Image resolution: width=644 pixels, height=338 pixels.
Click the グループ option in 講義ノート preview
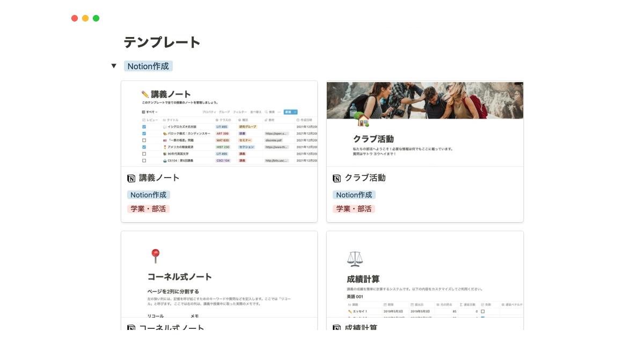click(x=224, y=112)
